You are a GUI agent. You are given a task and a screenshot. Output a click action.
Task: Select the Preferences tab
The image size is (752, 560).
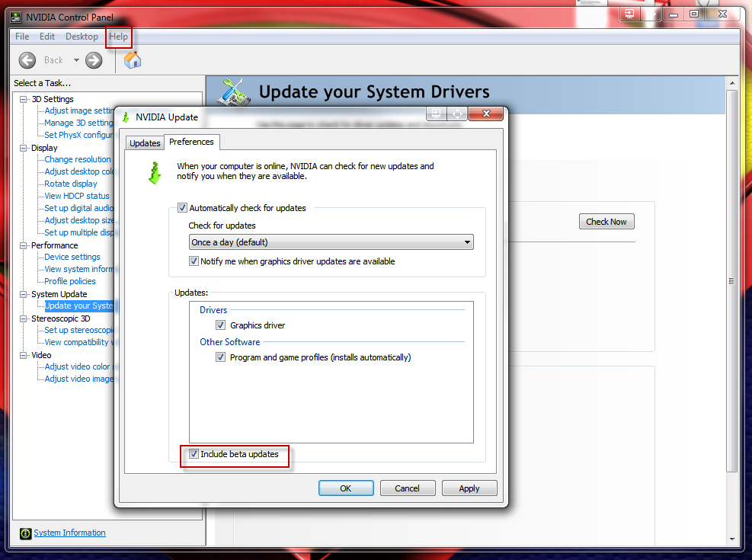[x=192, y=142]
